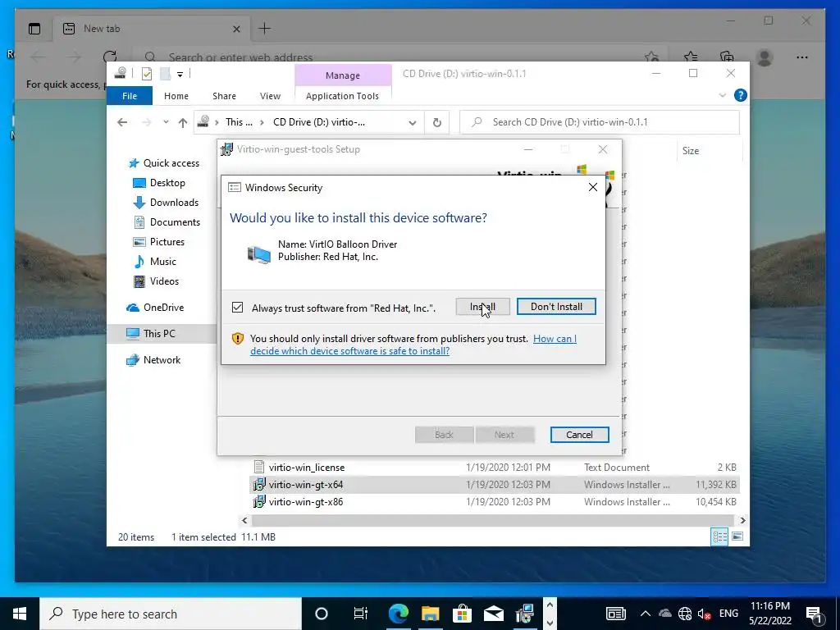Open Mail app from taskbar
The height and width of the screenshot is (630, 840).
coord(493,614)
